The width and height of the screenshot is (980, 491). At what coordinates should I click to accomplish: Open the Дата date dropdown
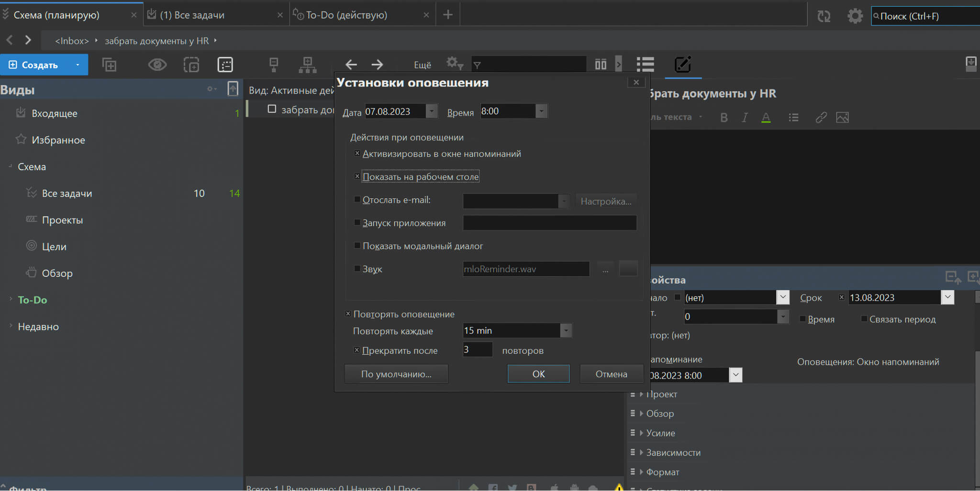click(432, 111)
